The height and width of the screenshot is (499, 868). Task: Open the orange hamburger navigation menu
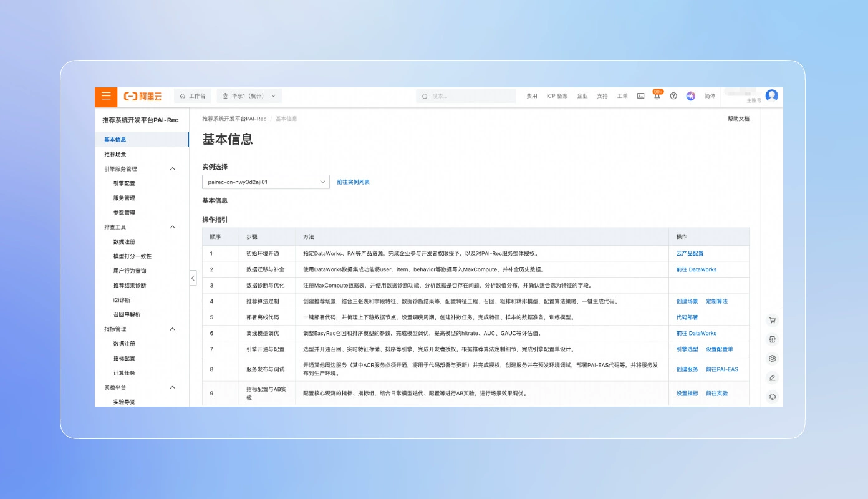pos(106,96)
